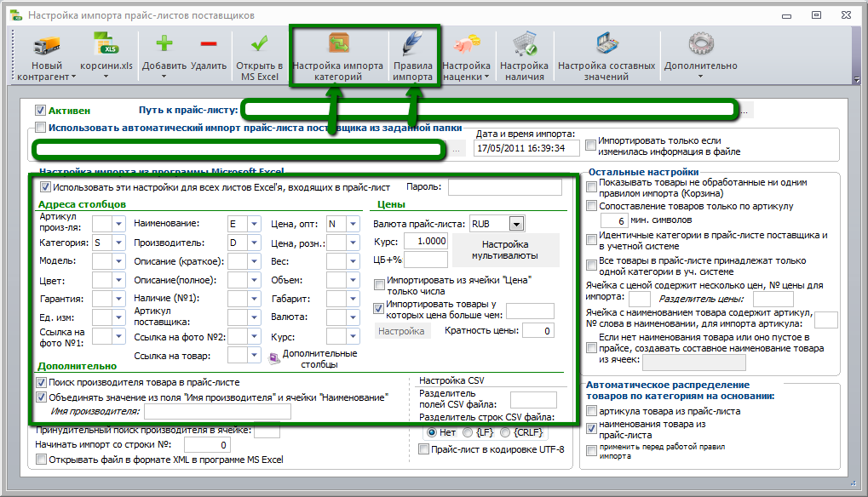Enable Сопоставление товаров только по артикулу
Image resolution: width=868 pixels, height=497 pixels.
pyautogui.click(x=592, y=206)
